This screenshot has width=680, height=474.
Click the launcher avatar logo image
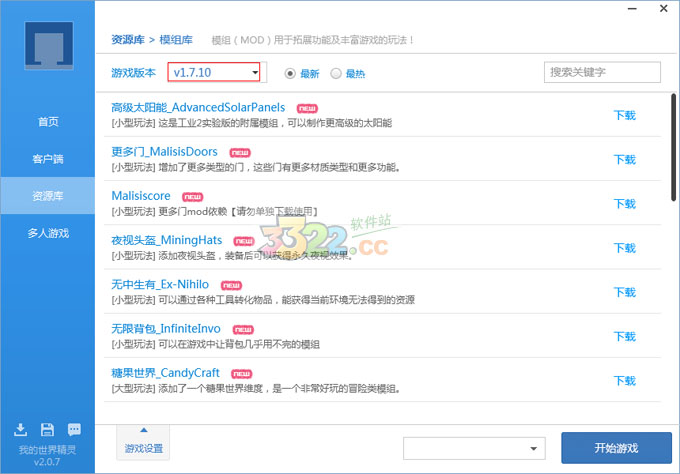[x=49, y=46]
